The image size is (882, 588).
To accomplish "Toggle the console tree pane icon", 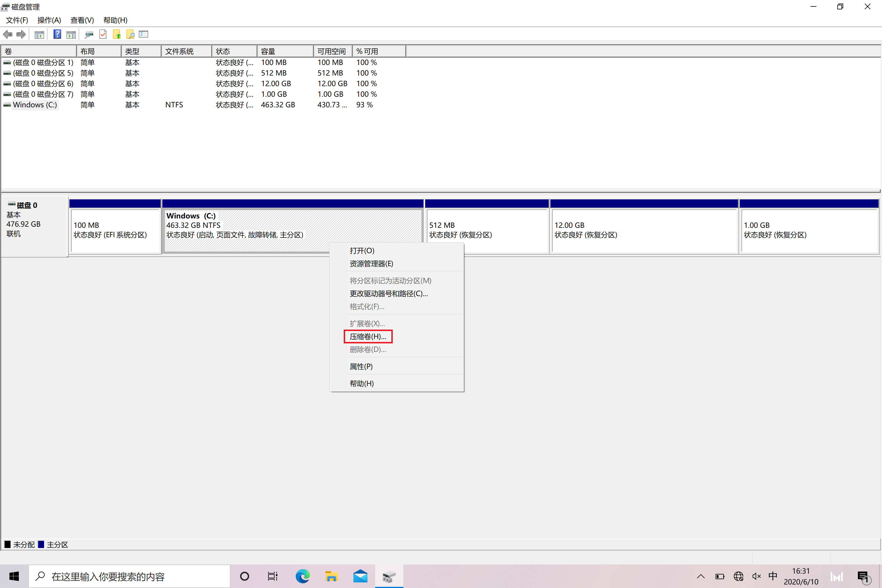I will 39,34.
